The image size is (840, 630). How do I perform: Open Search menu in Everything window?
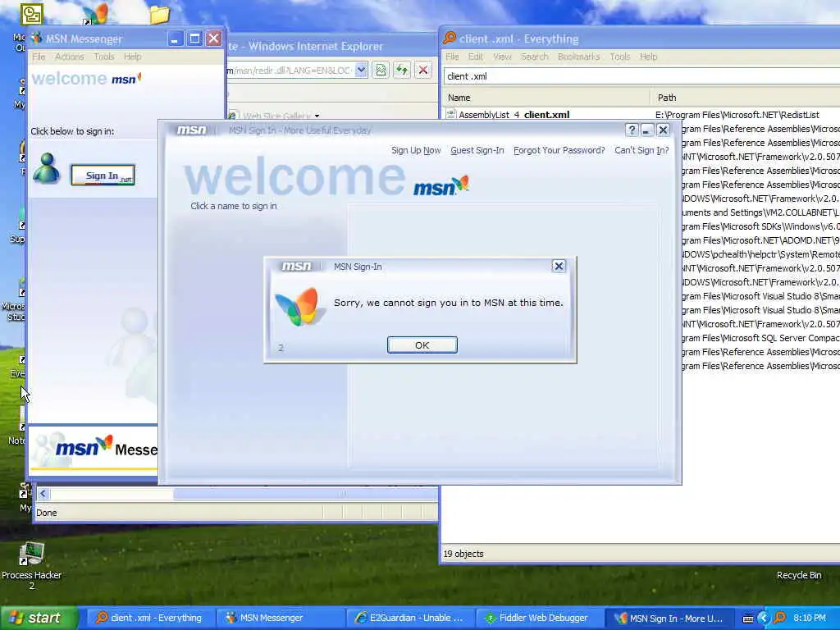click(535, 57)
